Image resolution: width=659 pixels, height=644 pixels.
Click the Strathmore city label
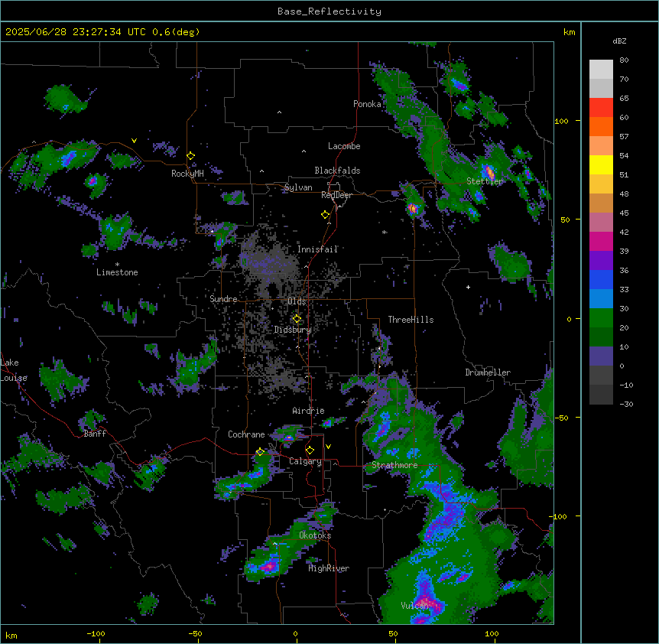click(x=394, y=465)
